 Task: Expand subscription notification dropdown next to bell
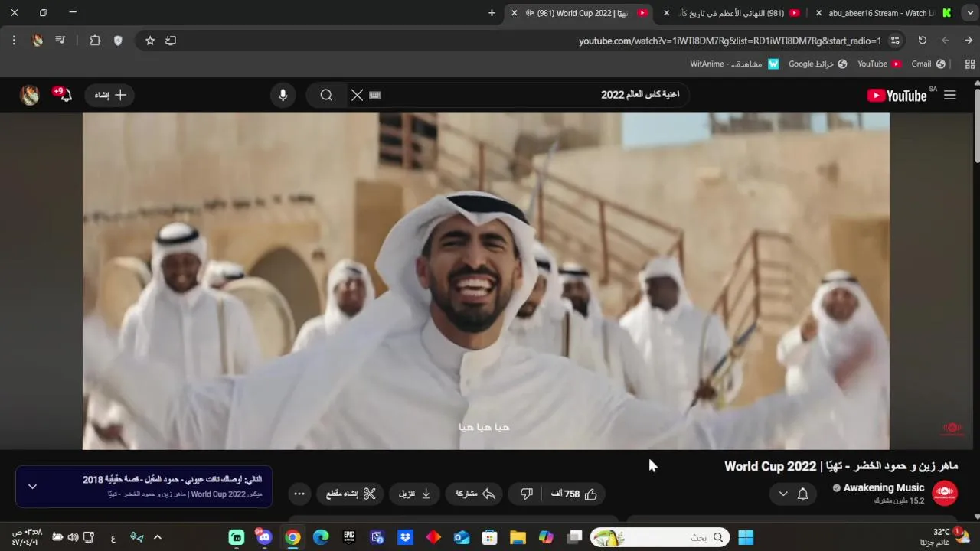point(783,494)
